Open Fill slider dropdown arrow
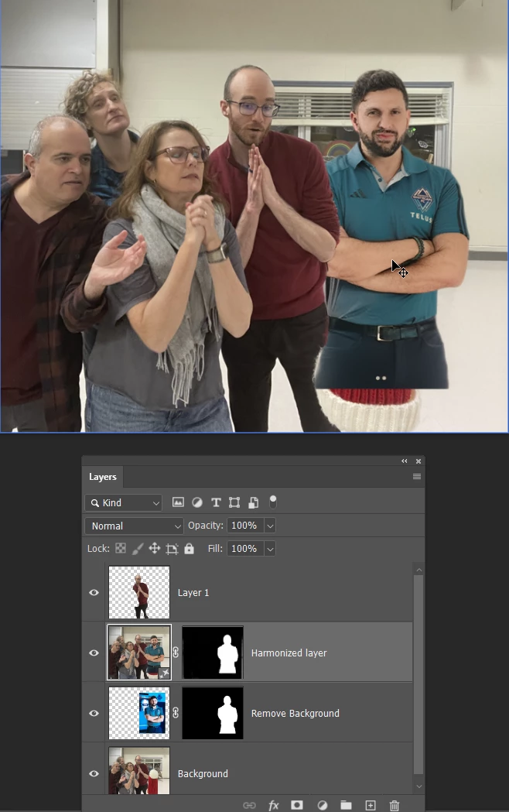The image size is (509, 812). [x=270, y=548]
